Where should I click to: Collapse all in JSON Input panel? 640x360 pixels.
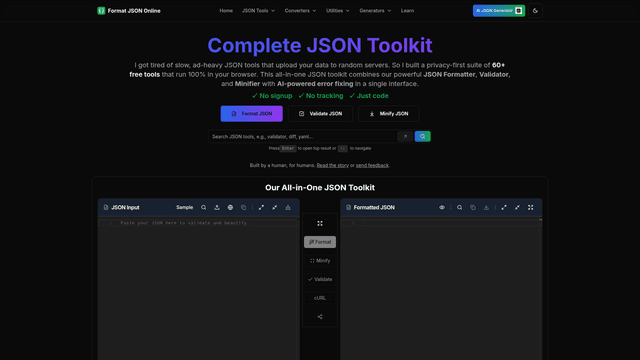[274, 207]
